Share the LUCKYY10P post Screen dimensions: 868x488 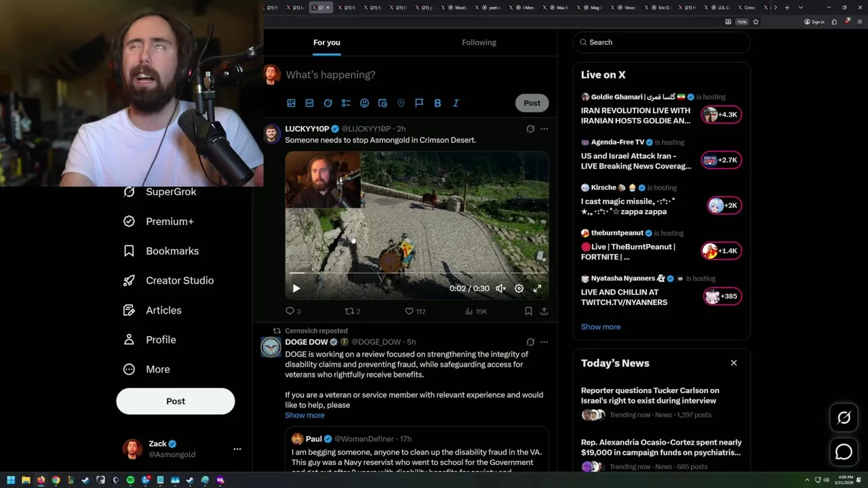click(x=544, y=311)
